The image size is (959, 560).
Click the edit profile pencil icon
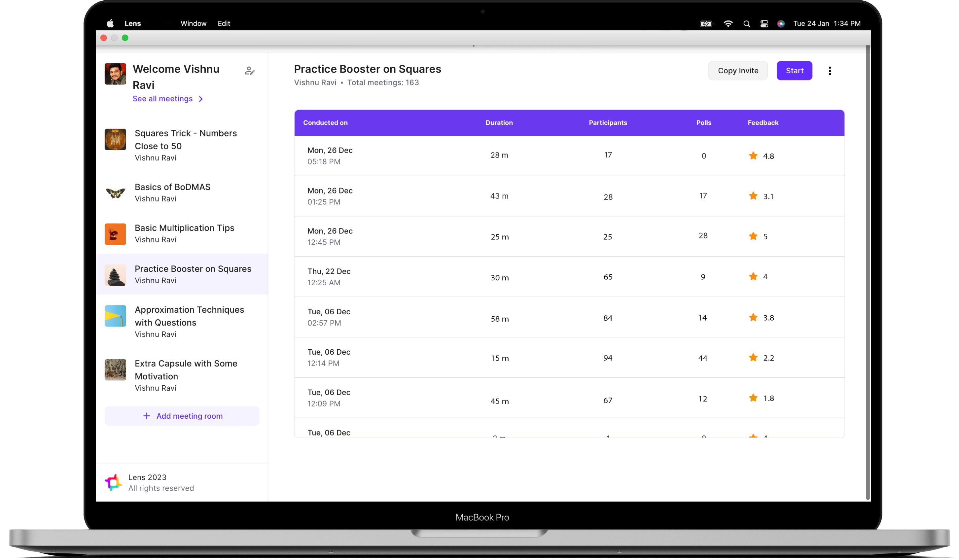click(x=250, y=71)
